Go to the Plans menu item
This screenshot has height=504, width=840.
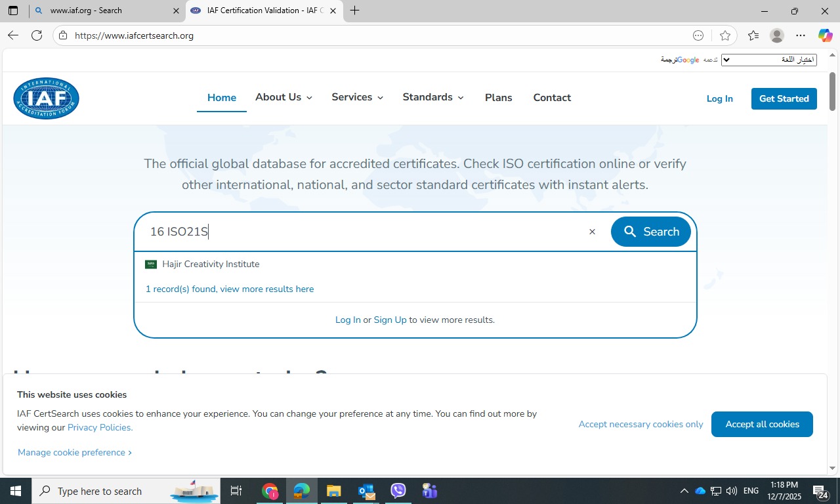coord(498,98)
